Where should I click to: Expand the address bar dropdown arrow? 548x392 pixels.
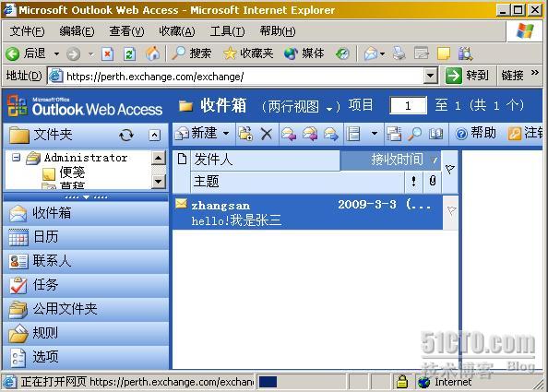(x=431, y=77)
